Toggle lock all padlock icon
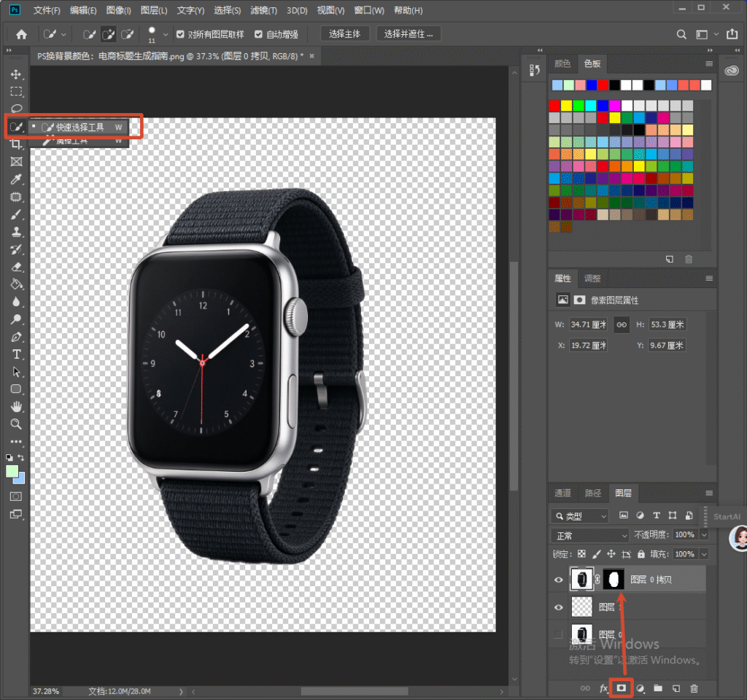This screenshot has width=747, height=700. [x=641, y=554]
